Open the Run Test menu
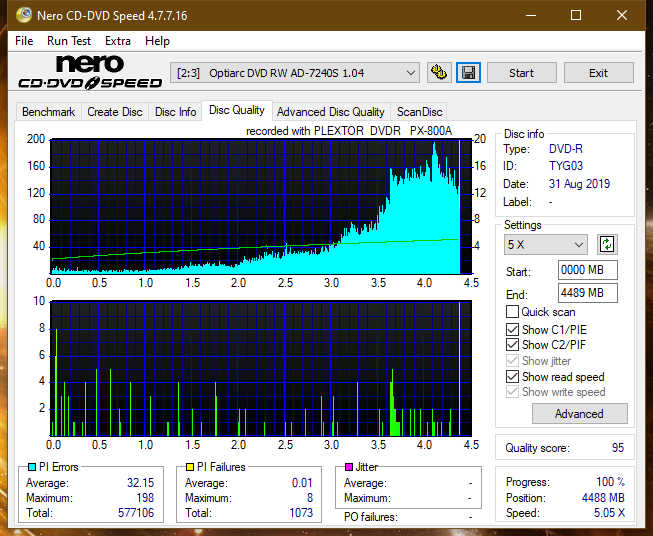The width and height of the screenshot is (653, 536). click(69, 41)
